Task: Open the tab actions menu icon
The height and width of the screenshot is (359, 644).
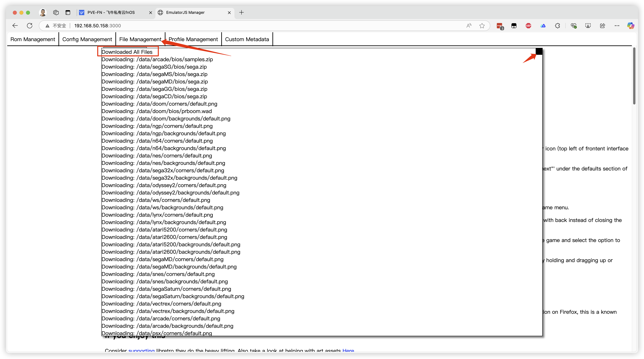Action: click(x=68, y=13)
